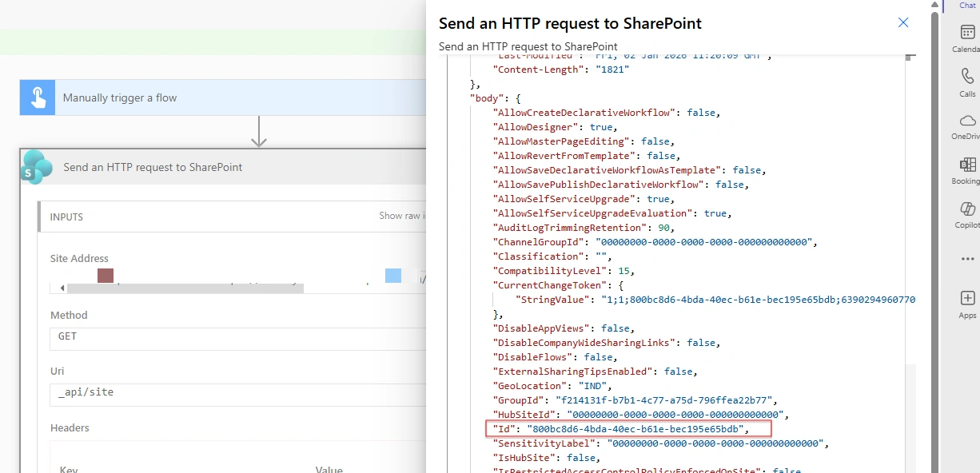Click the "CurrentChangeToken" line
Image resolution: width=980 pixels, height=473 pixels.
pos(556,285)
